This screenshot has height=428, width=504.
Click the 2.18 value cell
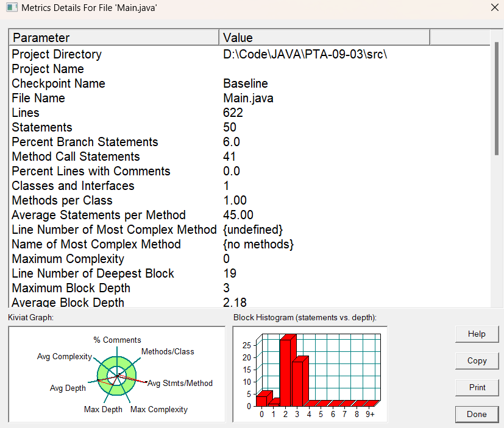point(235,302)
